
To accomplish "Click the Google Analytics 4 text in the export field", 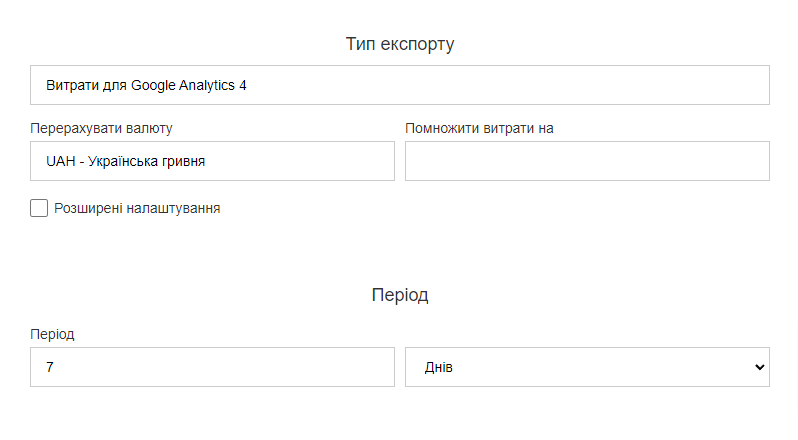I will pos(188,85).
